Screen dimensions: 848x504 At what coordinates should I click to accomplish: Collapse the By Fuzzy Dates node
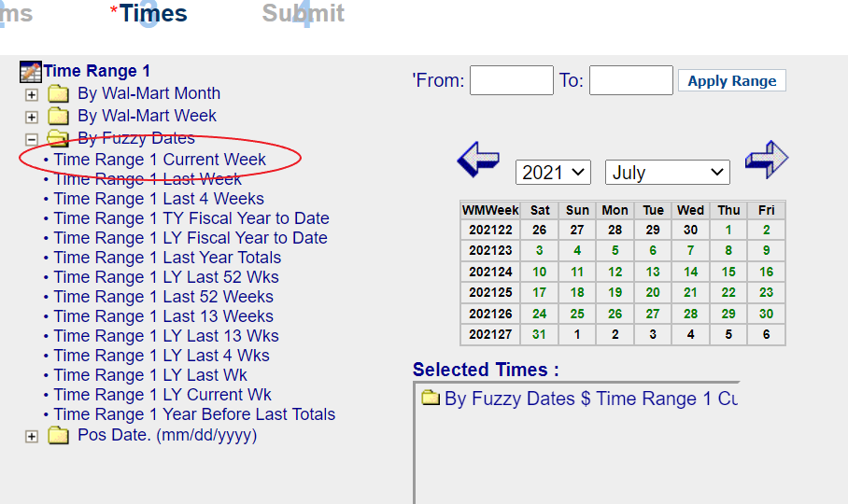pos(32,139)
